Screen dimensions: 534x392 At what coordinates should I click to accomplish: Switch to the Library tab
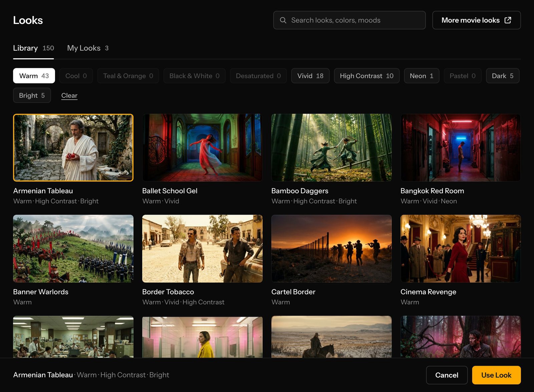(33, 48)
